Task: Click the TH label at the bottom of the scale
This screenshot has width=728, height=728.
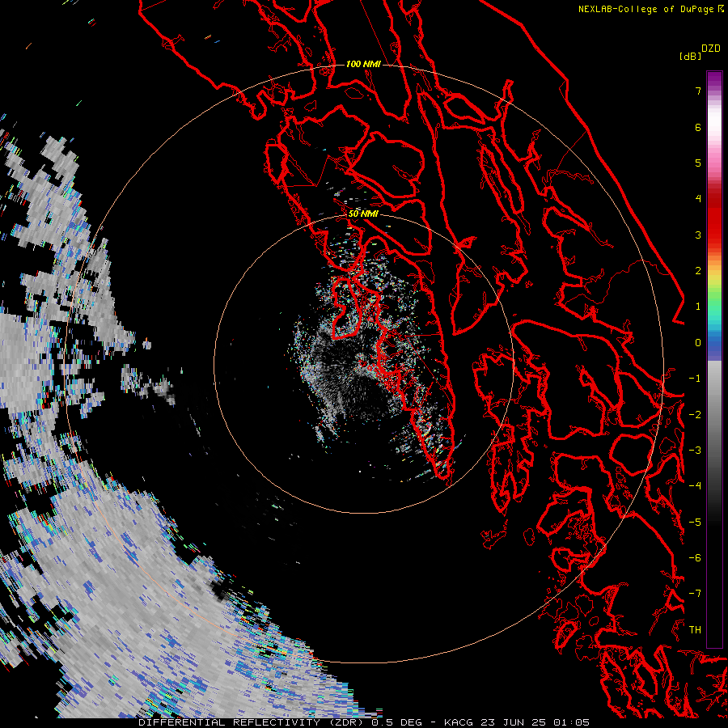Action: [695, 629]
